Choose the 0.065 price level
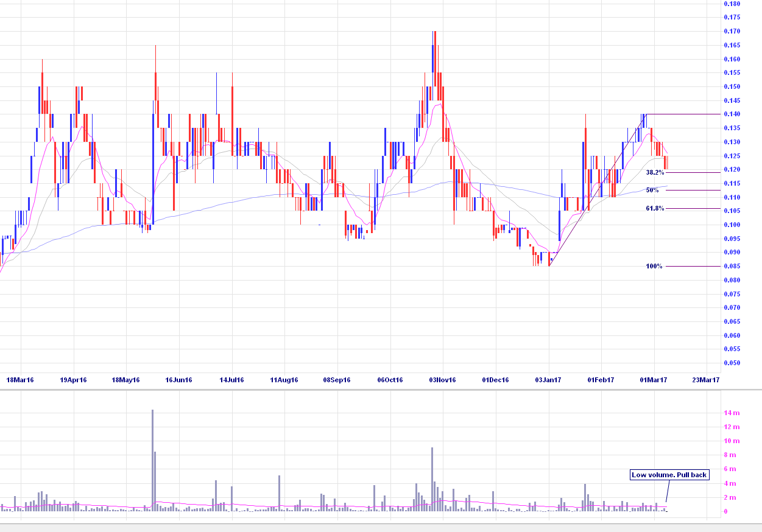Viewport: 762px width, 532px height. (732, 321)
